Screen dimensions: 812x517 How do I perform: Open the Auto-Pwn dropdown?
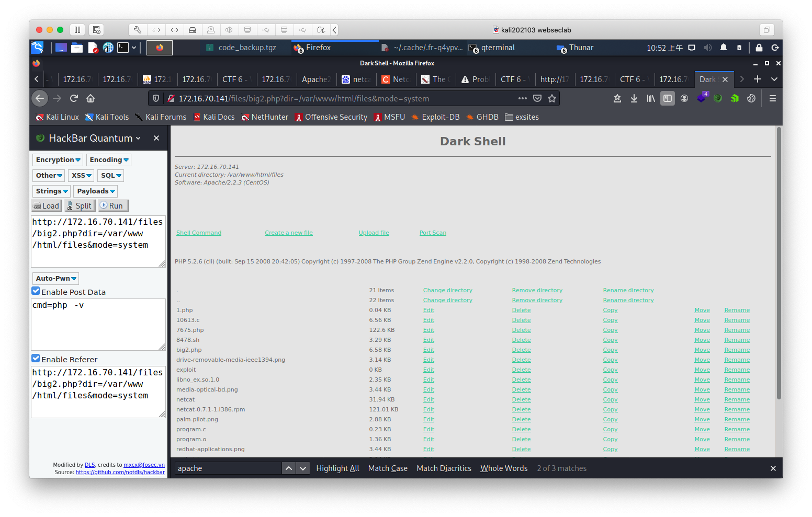click(x=55, y=279)
